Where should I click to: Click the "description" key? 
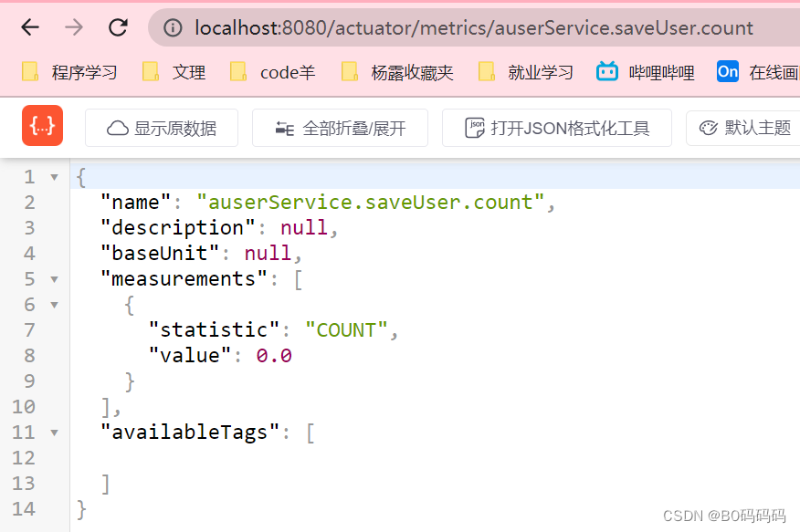tap(177, 228)
